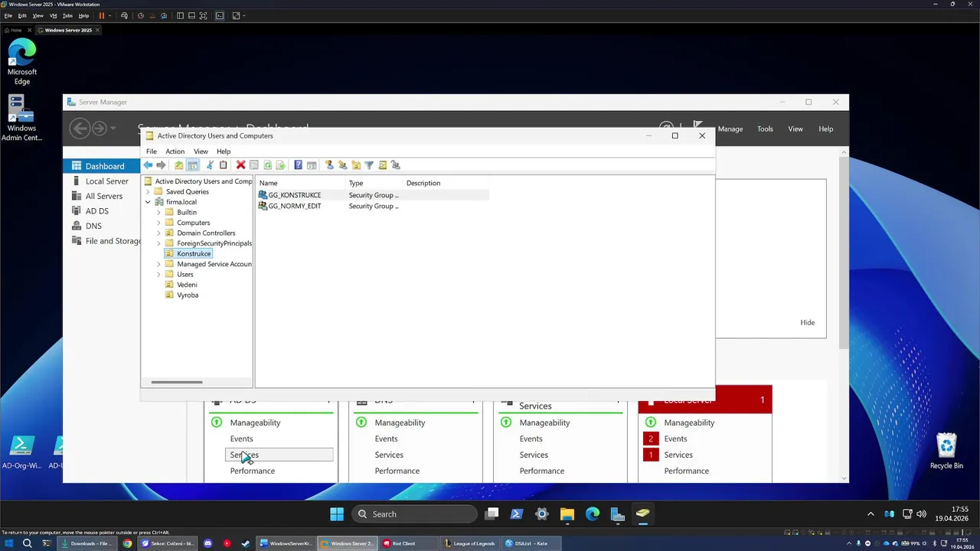Expand the Saved Queries node
The image size is (980, 551).
149,192
